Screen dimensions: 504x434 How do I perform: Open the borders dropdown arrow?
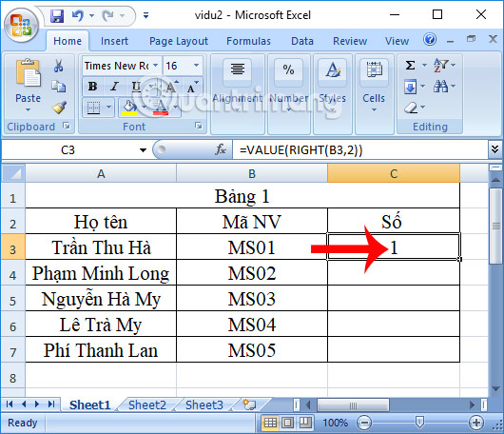pyautogui.click(x=108, y=108)
